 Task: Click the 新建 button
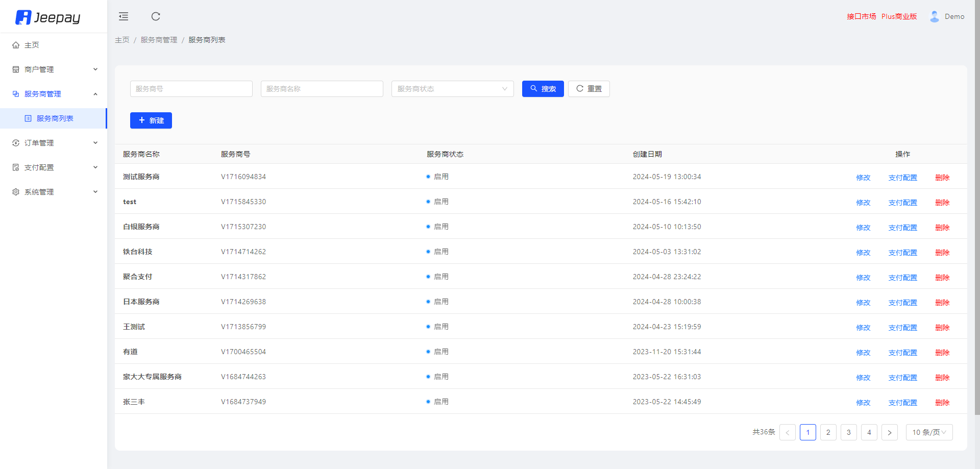click(151, 120)
